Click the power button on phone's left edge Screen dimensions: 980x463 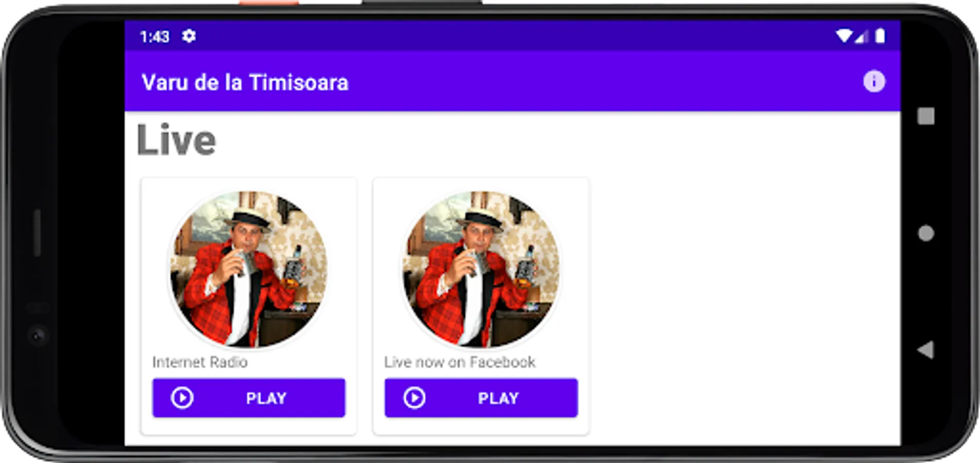(x=37, y=233)
